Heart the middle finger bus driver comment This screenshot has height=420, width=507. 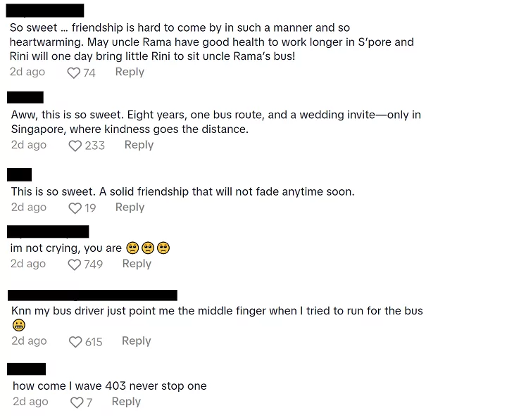tap(75, 342)
